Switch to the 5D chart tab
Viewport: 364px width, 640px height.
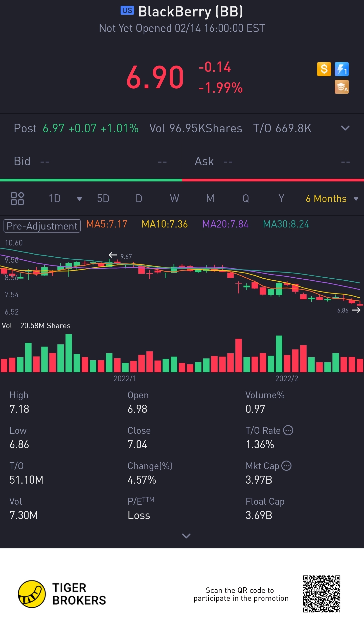(x=103, y=199)
